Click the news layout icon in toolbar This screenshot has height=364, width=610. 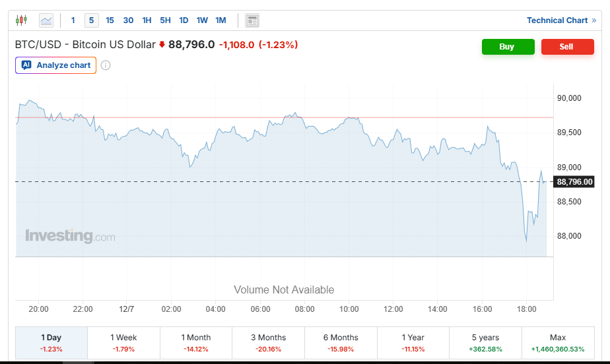(252, 20)
